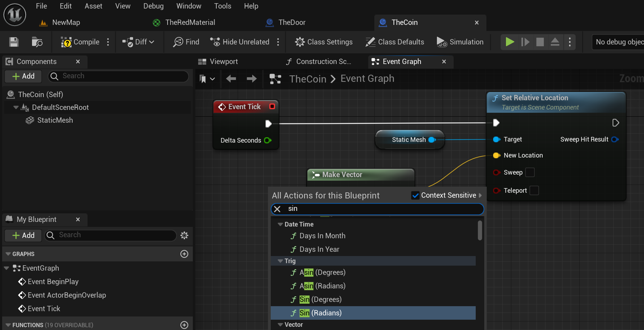Open play mode options three-dot menu
The width and height of the screenshot is (644, 330).
570,42
